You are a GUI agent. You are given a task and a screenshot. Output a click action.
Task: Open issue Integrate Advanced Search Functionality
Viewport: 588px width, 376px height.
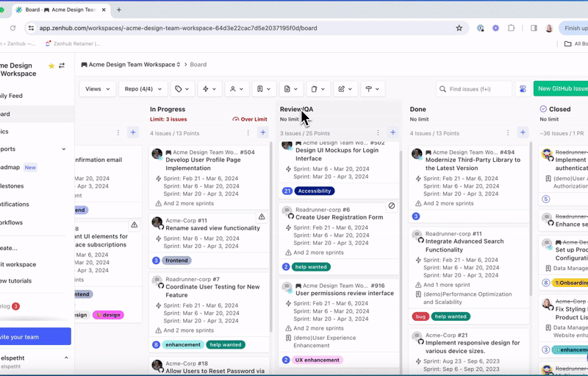[x=465, y=246]
